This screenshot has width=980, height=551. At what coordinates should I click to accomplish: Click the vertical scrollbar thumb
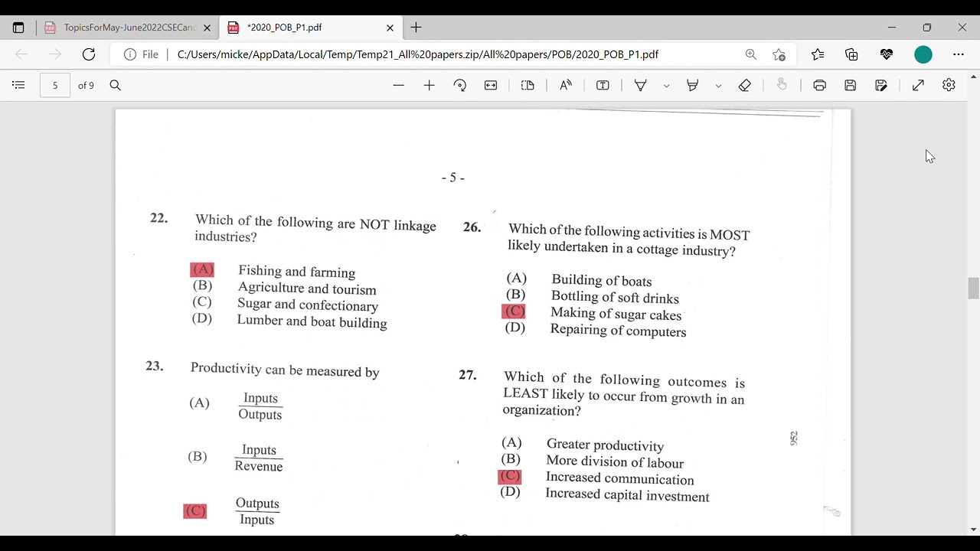973,289
